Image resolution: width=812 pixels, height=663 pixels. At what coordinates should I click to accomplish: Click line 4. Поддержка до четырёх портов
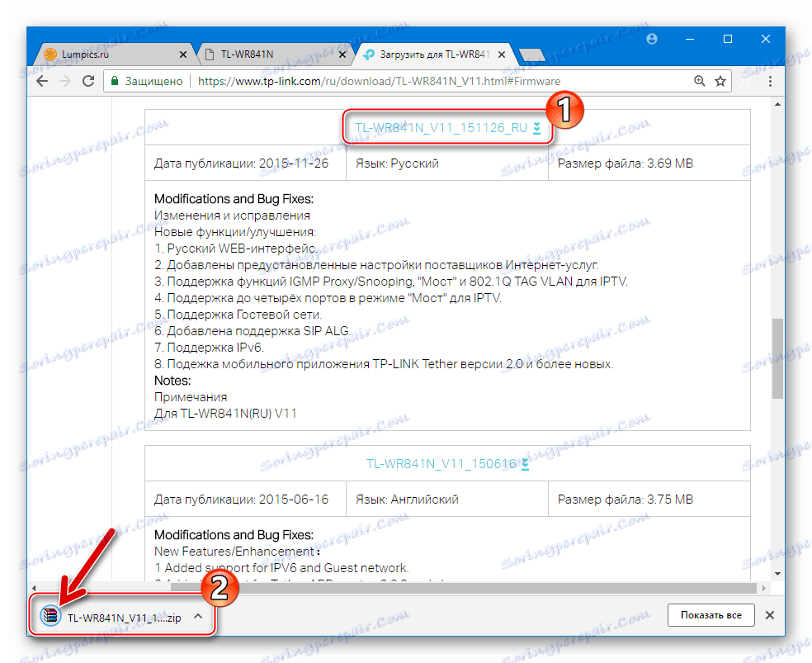(328, 298)
